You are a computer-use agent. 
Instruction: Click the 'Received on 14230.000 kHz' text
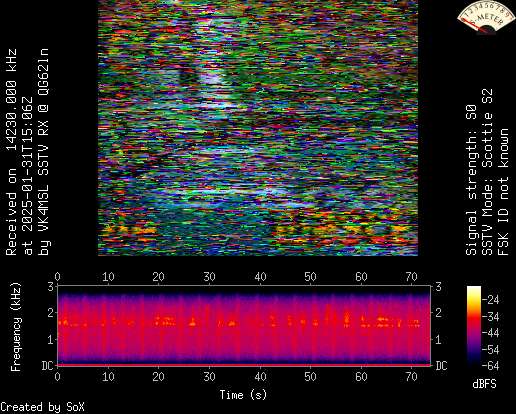[11, 152]
